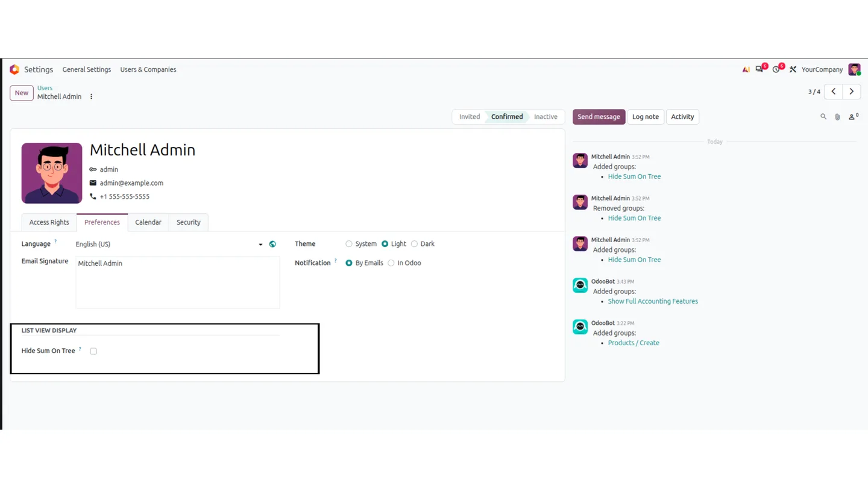Set the user status to Inactive
This screenshot has width=868, height=488.
pyautogui.click(x=546, y=117)
